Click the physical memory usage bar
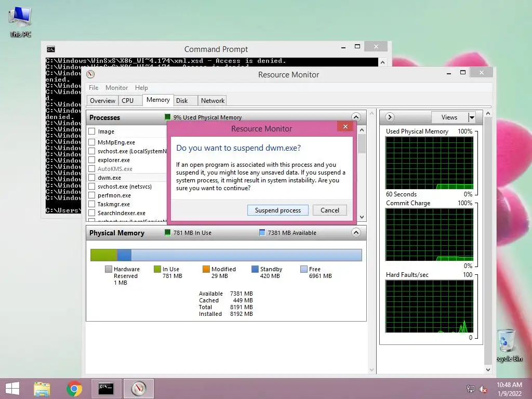The height and width of the screenshot is (399, 532). (x=226, y=255)
